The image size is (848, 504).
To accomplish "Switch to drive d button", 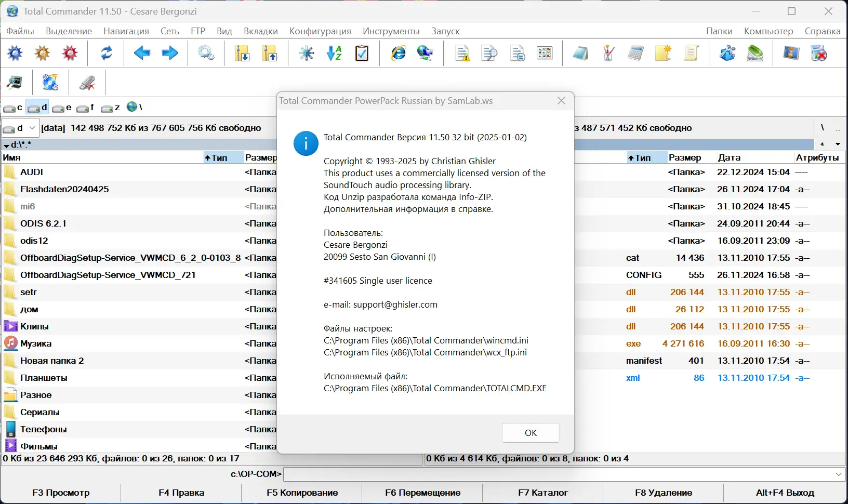I will (x=37, y=108).
